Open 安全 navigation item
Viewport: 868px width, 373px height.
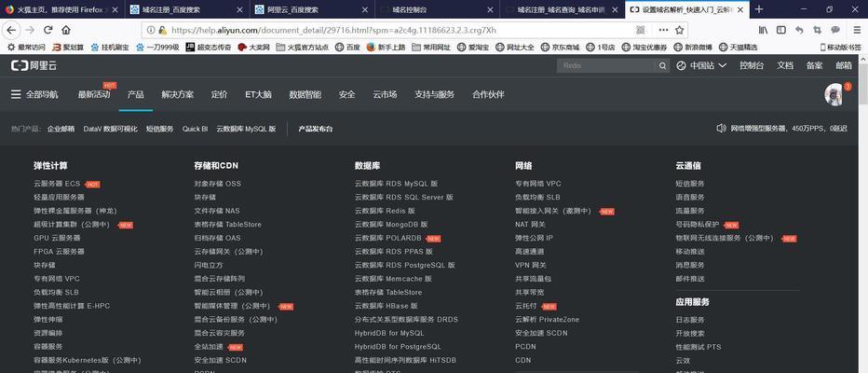347,95
